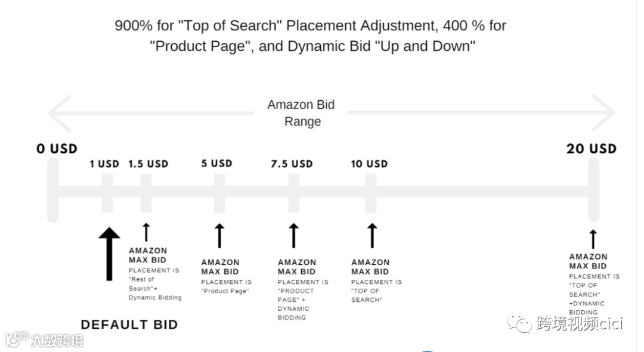644x352 pixels.
Task: Click the up arrow below 10 USD
Action: 372,236
